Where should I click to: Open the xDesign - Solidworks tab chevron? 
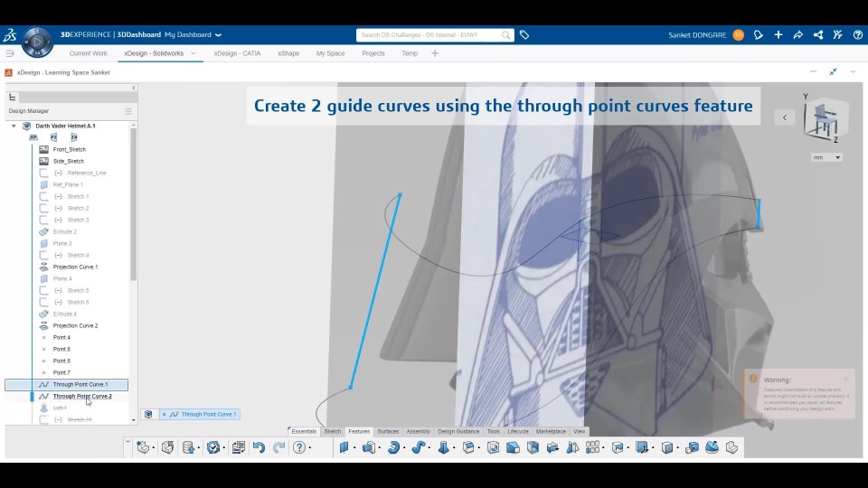(x=193, y=53)
